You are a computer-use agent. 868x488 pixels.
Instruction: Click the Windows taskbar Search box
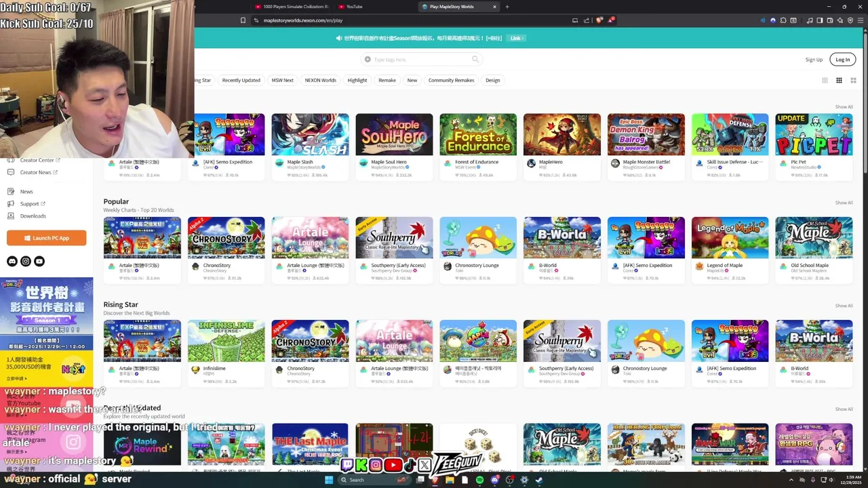pos(374,480)
